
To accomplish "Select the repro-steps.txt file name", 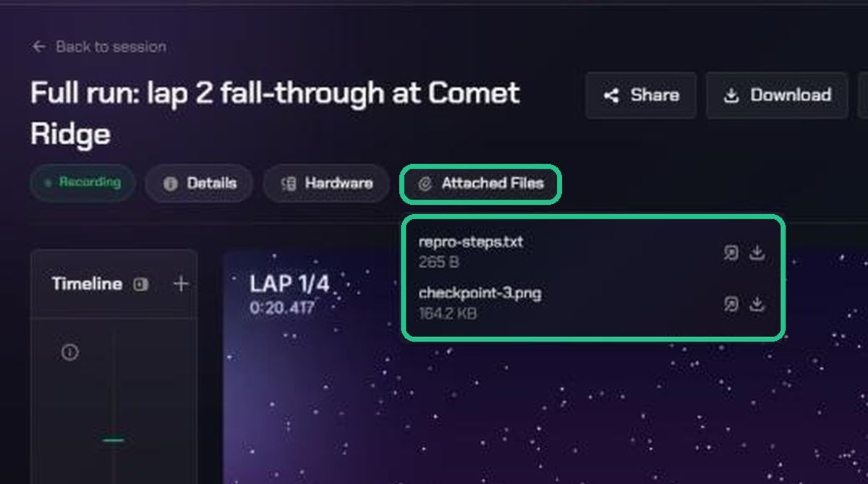I will click(x=470, y=242).
